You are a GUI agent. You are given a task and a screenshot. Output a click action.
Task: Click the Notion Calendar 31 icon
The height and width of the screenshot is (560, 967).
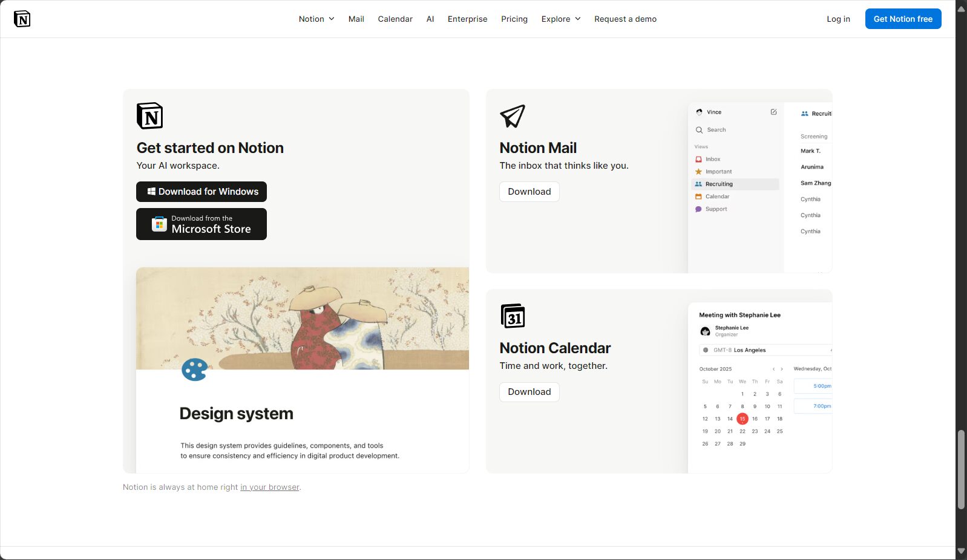(513, 316)
